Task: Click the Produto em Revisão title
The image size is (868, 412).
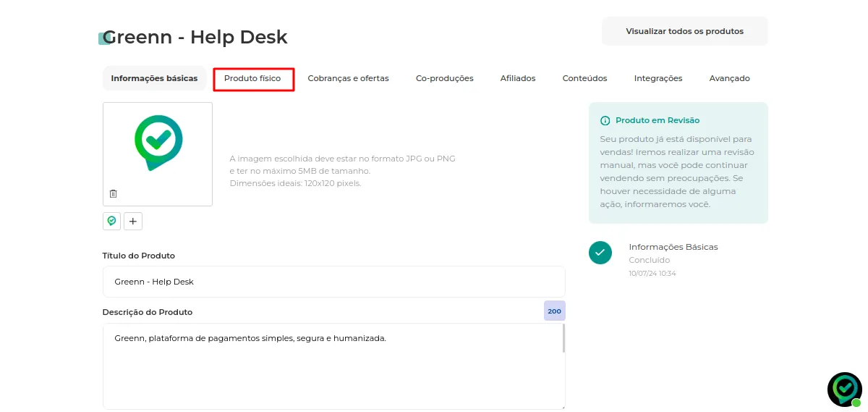Action: click(x=658, y=120)
